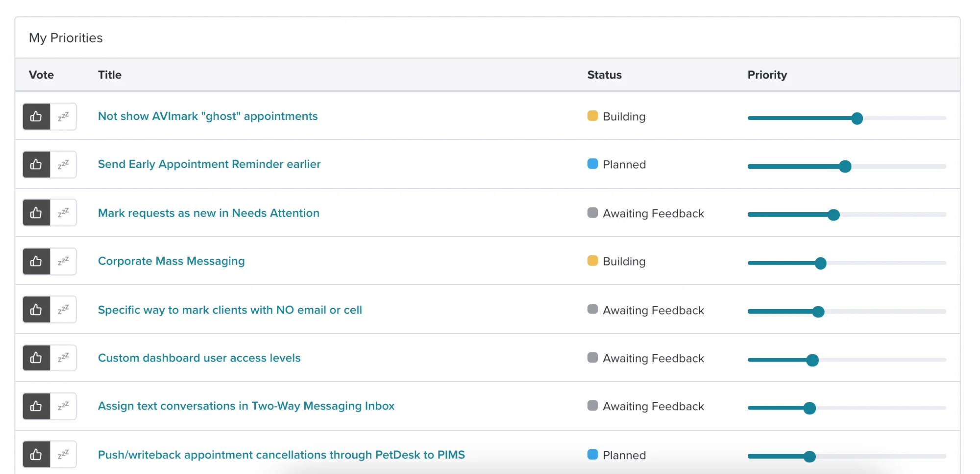Open 'Mark requests as new in Needs Attention'
Viewport: 980px width, 474px height.
click(x=209, y=213)
